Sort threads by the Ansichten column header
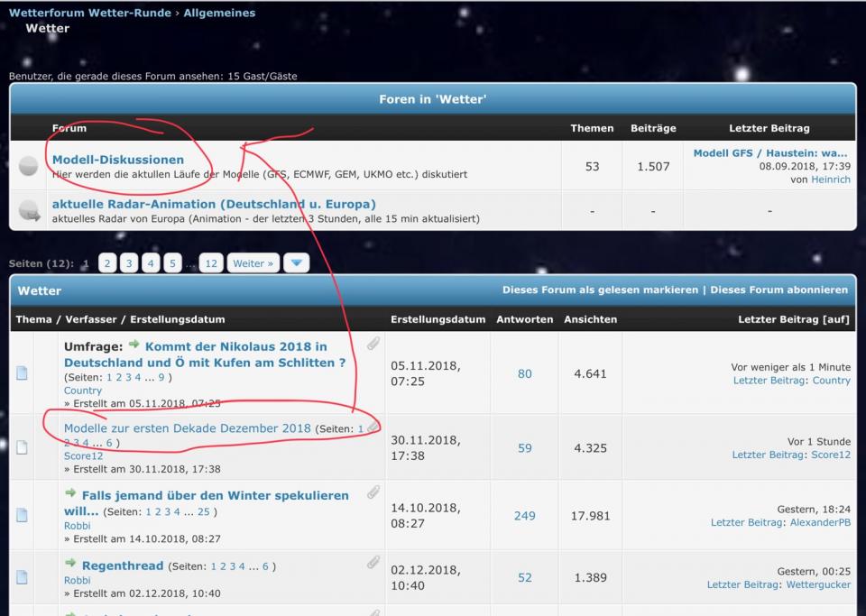Image resolution: width=866 pixels, height=616 pixels. 590,319
